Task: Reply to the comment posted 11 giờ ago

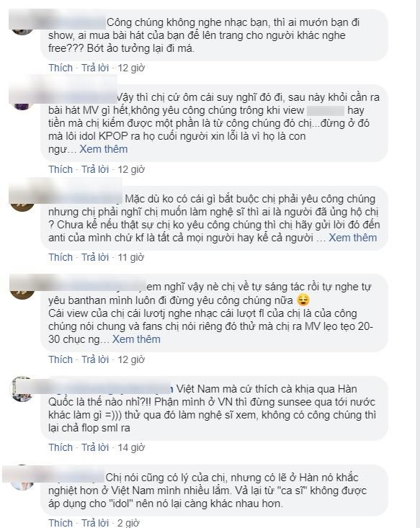Action: [x=95, y=257]
